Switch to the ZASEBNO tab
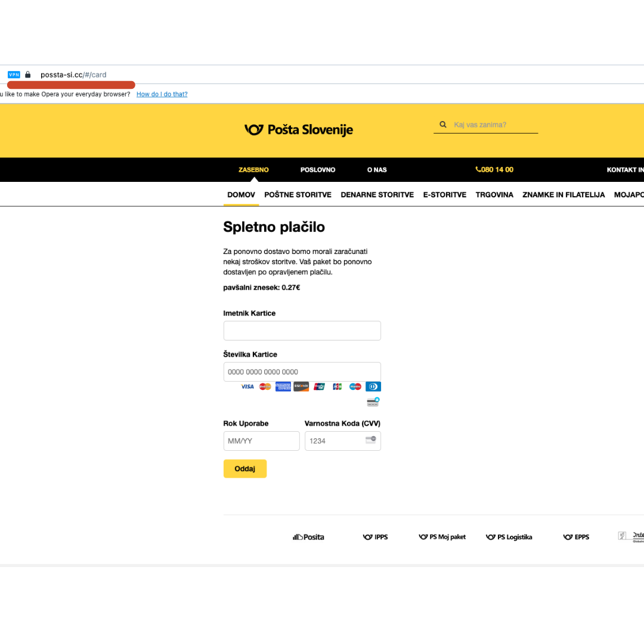644x644 pixels. [x=253, y=169]
